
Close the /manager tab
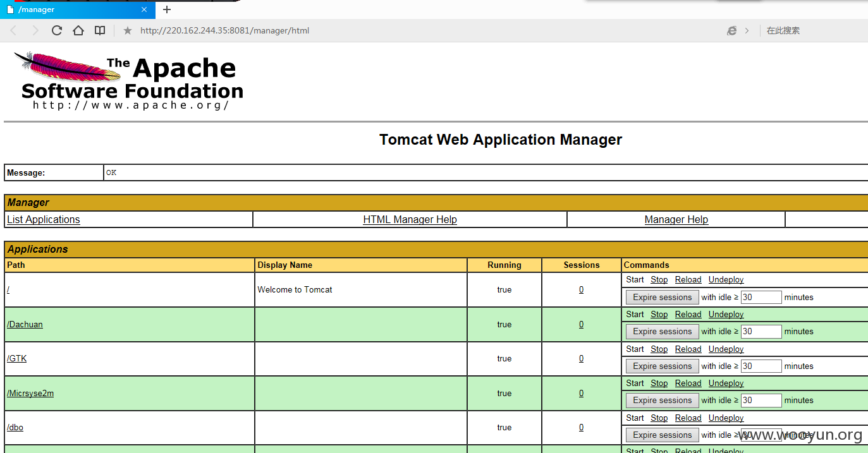point(144,9)
